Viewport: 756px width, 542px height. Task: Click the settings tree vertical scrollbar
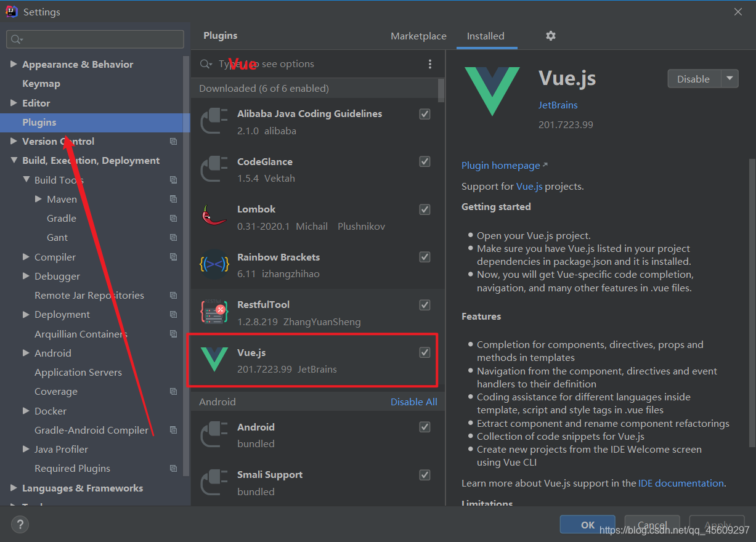(x=187, y=265)
